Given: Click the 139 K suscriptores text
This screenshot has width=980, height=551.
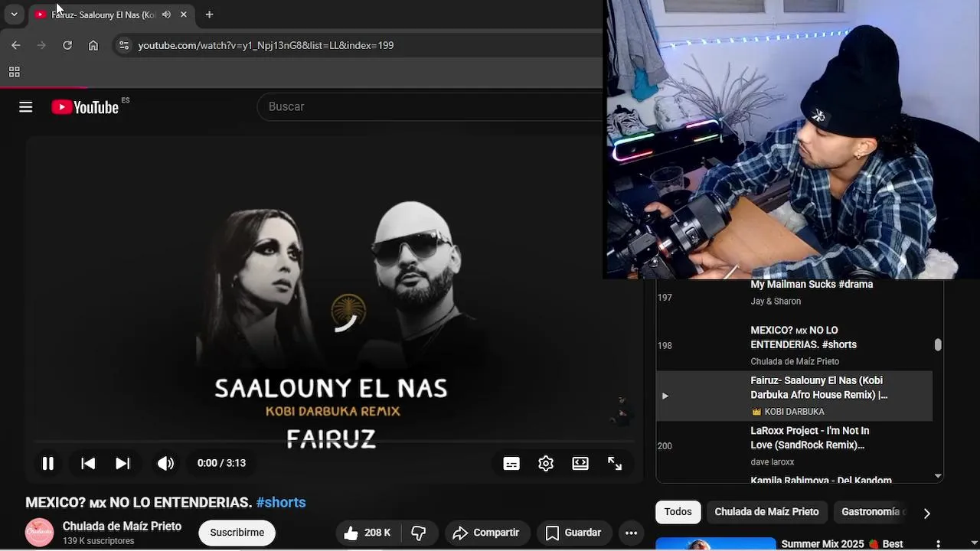Looking at the screenshot, I should tap(99, 541).
